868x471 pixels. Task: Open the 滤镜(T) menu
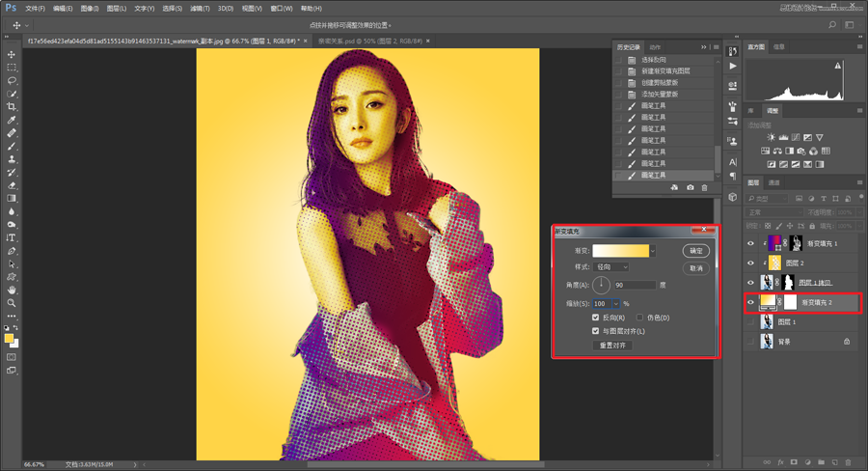tap(201, 8)
